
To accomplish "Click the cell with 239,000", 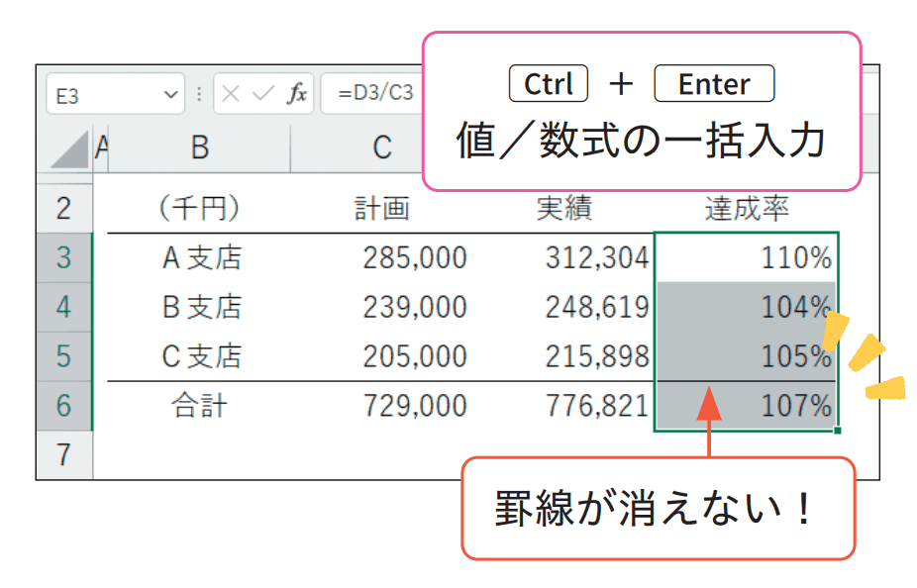I will click(382, 308).
